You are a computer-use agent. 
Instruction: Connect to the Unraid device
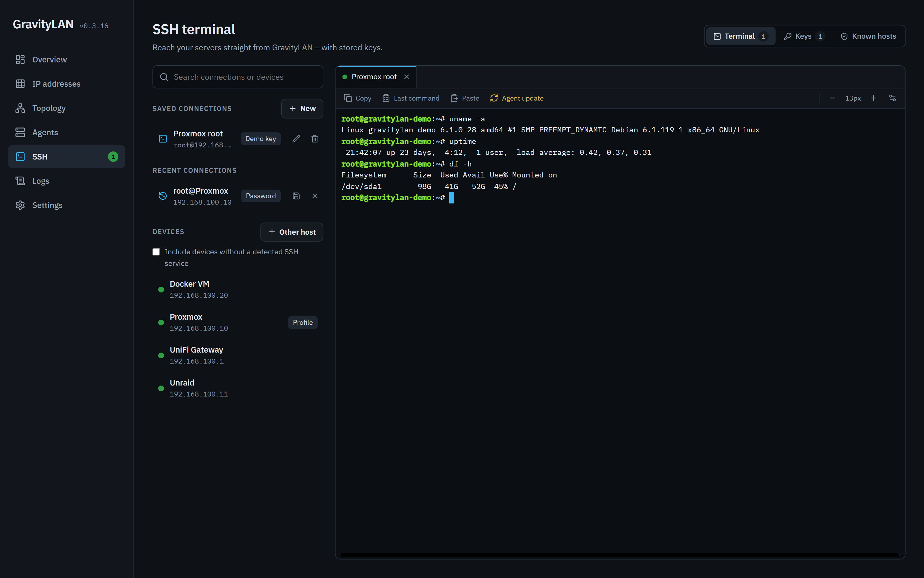(237, 388)
